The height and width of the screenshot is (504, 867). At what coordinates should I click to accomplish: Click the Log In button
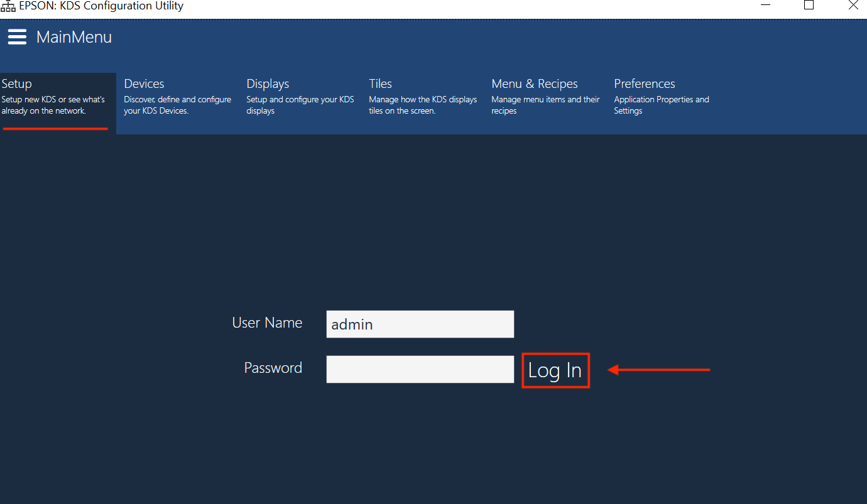click(555, 370)
